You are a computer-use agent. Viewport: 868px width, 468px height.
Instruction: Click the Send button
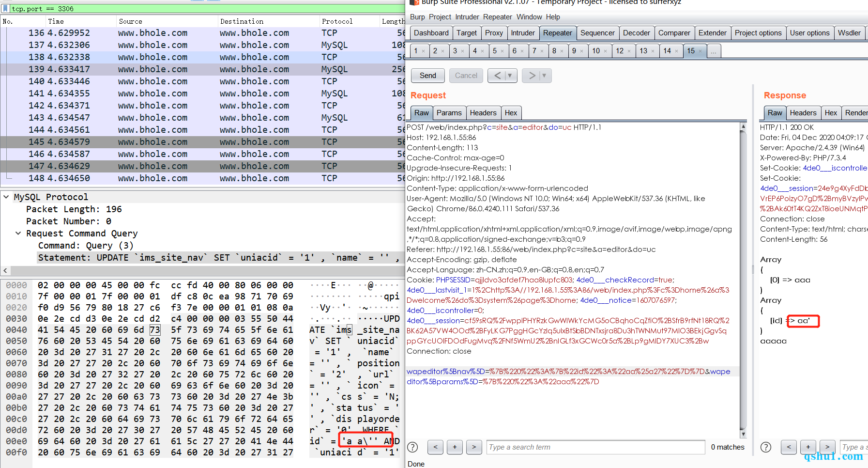(428, 76)
